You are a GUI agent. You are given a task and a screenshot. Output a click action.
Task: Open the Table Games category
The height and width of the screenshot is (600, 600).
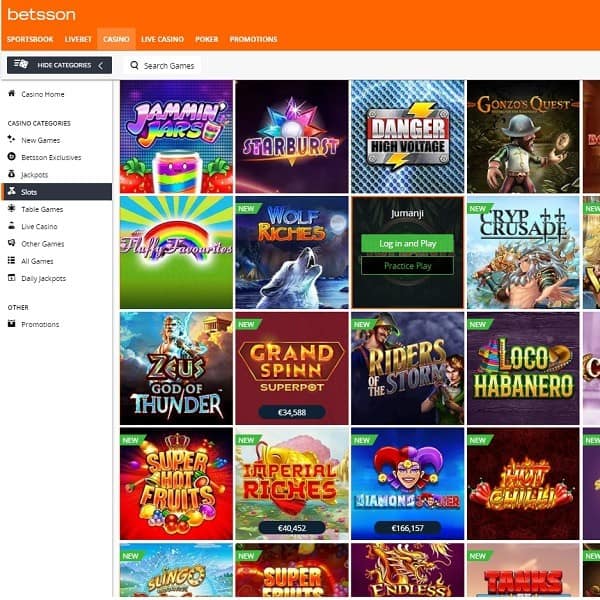coord(42,209)
